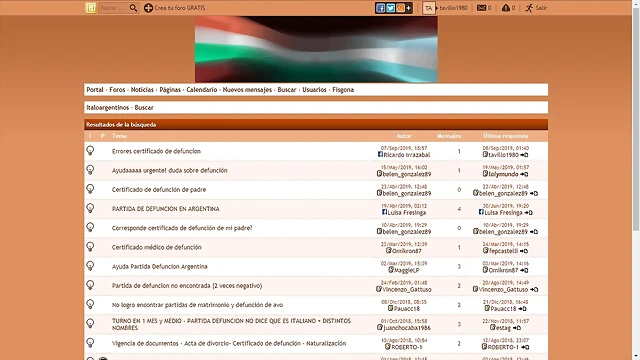Click the Salir logout icon

coord(529,8)
